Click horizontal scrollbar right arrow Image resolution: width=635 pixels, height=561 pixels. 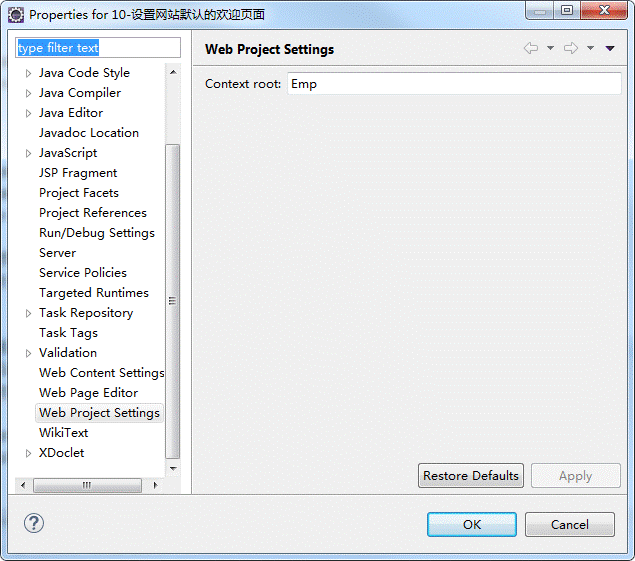click(156, 485)
